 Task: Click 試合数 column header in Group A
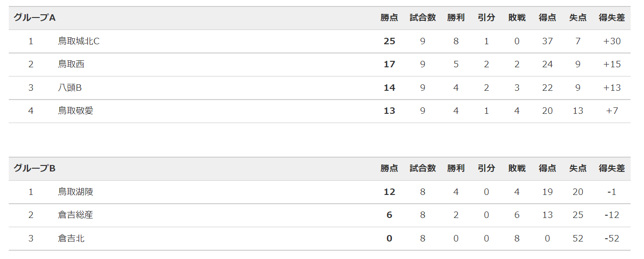pos(423,18)
